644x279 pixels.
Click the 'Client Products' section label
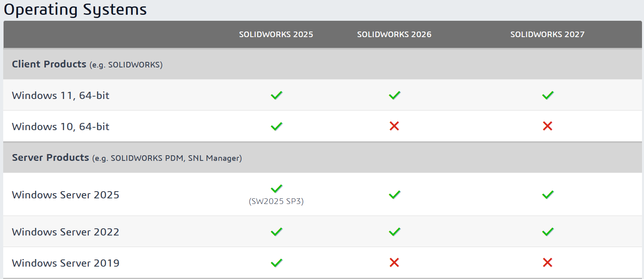point(49,64)
